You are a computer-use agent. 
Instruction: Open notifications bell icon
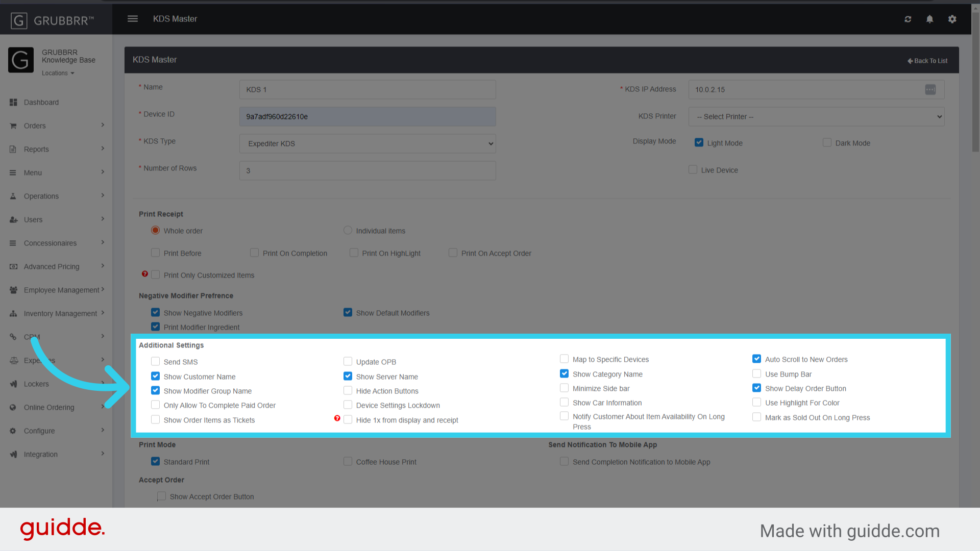pos(930,19)
